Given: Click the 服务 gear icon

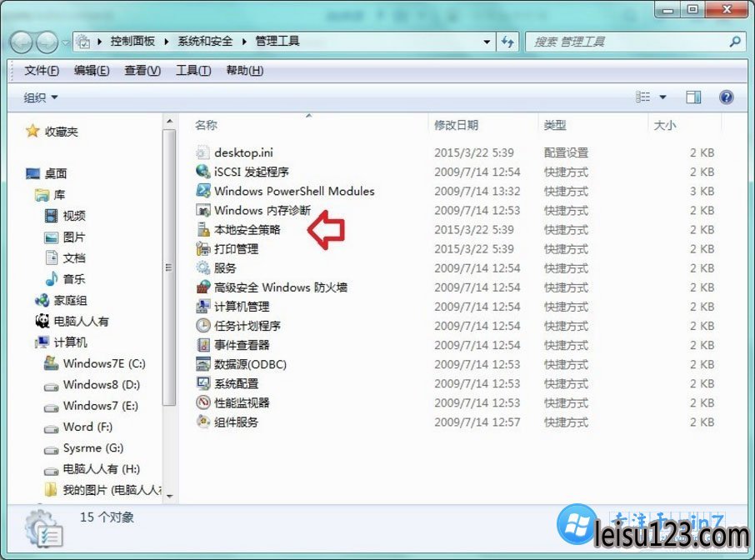Looking at the screenshot, I should tap(202, 267).
